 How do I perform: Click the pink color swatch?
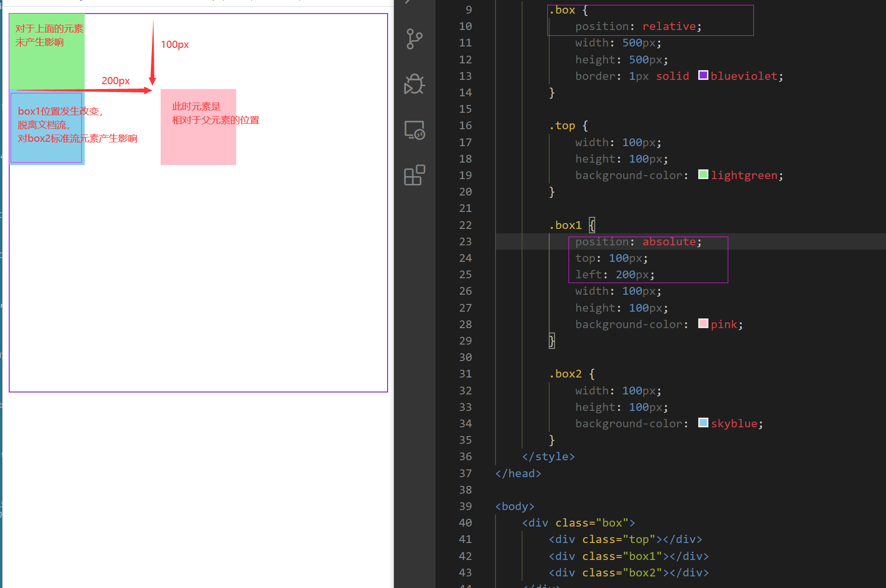tap(704, 324)
